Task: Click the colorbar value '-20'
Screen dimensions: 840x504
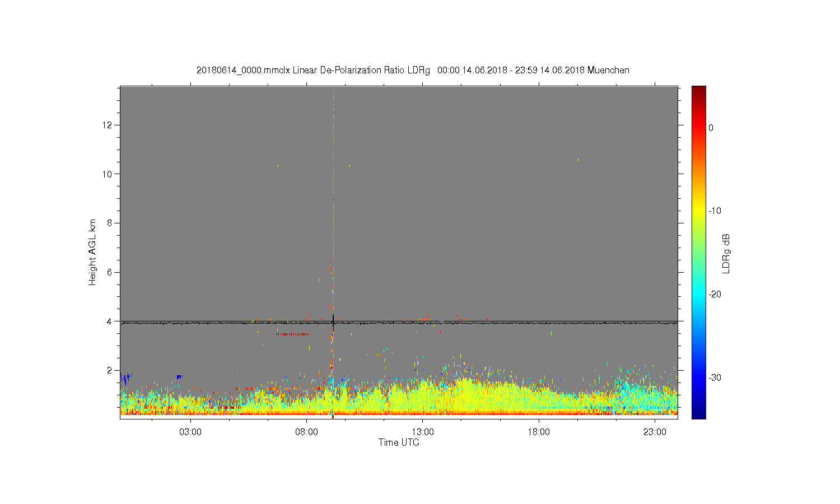Action: click(715, 295)
